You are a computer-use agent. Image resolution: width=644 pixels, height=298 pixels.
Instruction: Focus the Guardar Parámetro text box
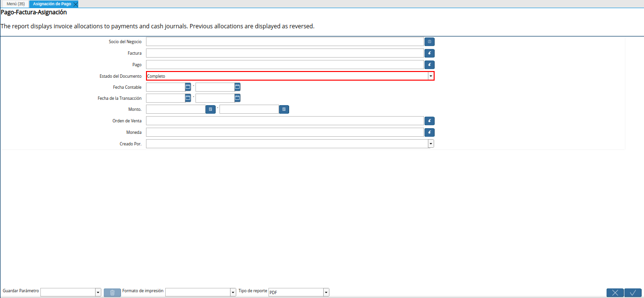(x=68, y=292)
